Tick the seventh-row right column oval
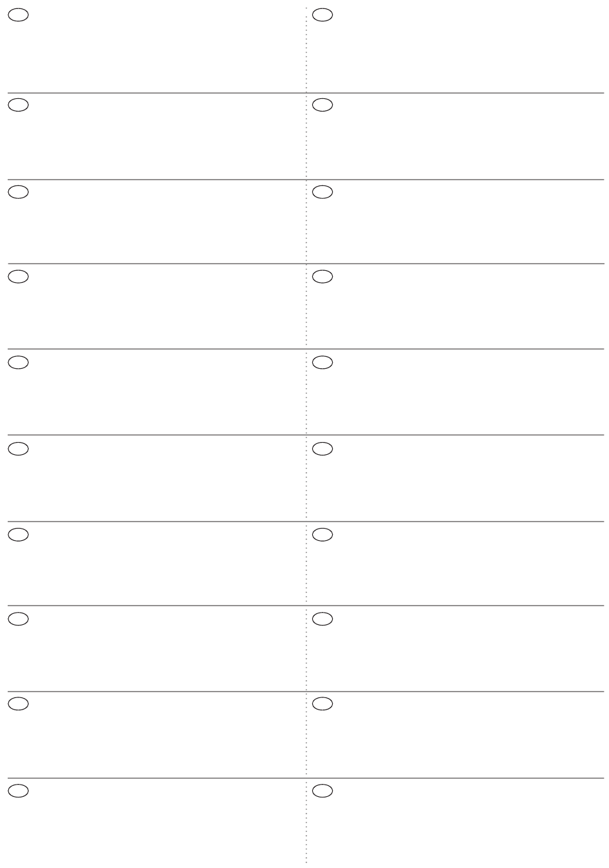 322,534
